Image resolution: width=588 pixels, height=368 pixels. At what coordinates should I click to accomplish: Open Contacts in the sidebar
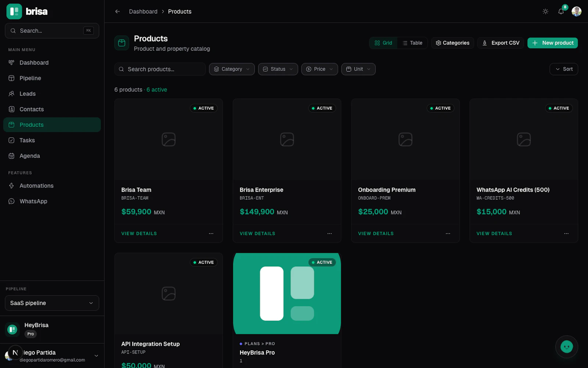52,109
